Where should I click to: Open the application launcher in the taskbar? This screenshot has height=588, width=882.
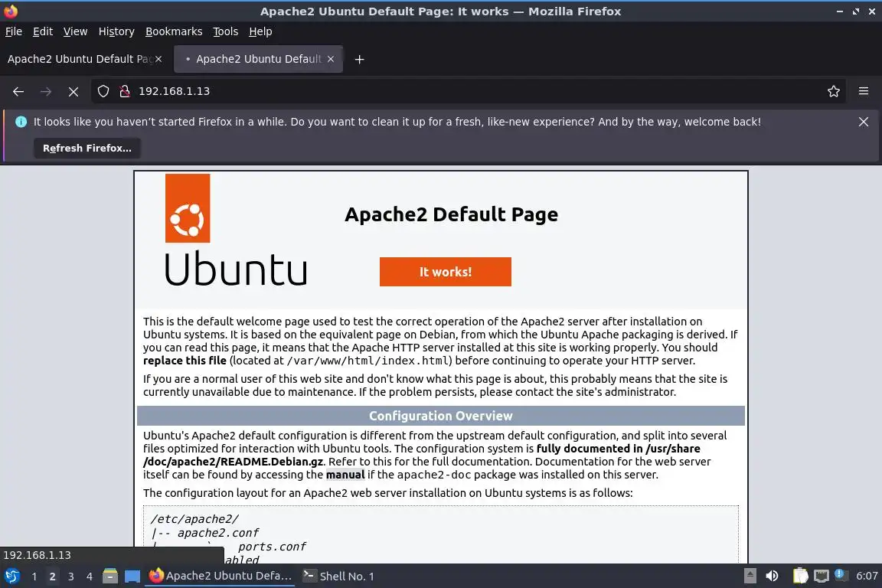(11, 577)
